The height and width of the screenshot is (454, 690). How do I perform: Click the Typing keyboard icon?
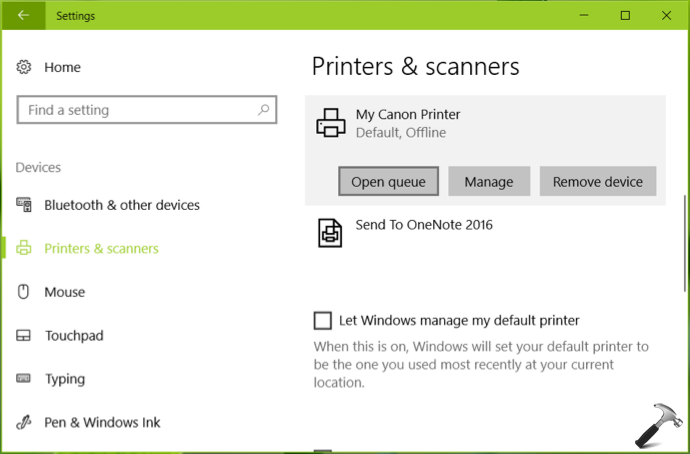click(23, 378)
